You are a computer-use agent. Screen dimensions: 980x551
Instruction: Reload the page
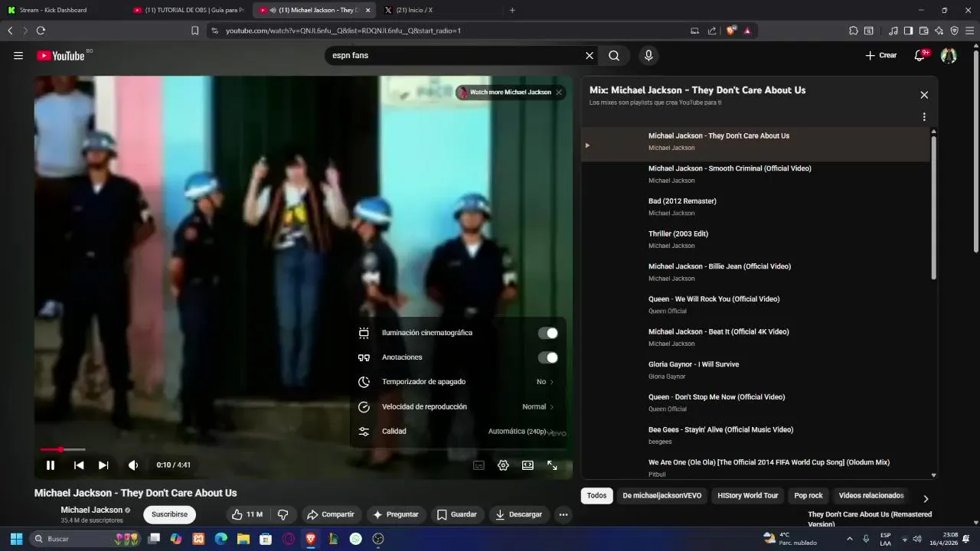click(41, 31)
